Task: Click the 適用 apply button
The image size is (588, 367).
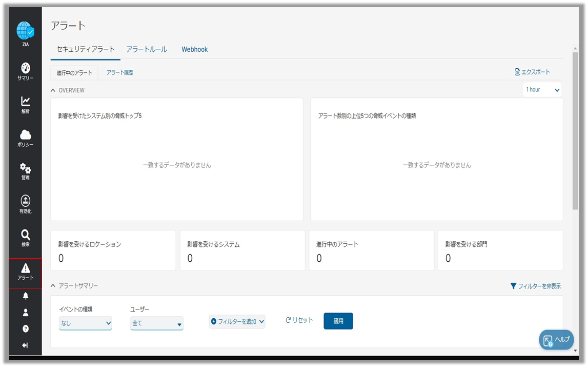Action: [338, 321]
